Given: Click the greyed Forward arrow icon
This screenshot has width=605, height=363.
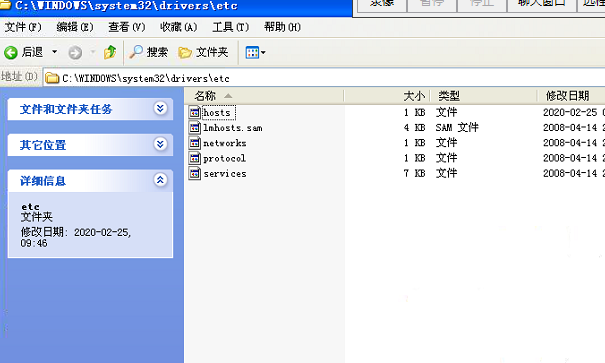Looking at the screenshot, I should (75, 52).
